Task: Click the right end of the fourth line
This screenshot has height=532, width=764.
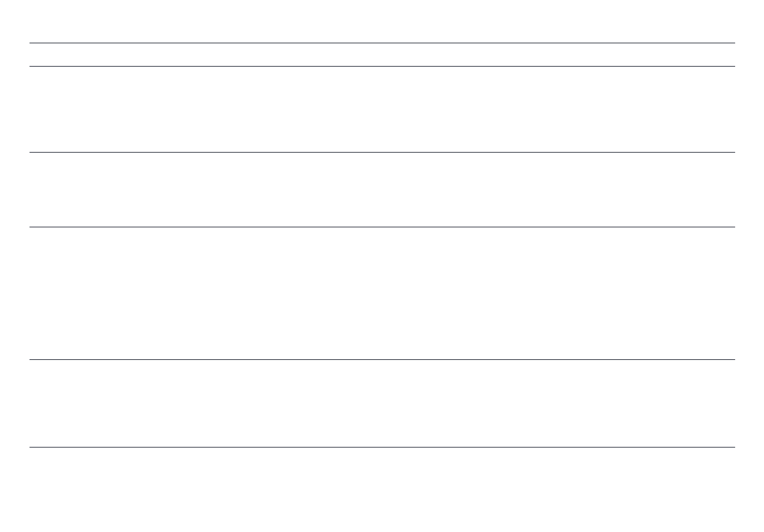Action: (x=733, y=227)
